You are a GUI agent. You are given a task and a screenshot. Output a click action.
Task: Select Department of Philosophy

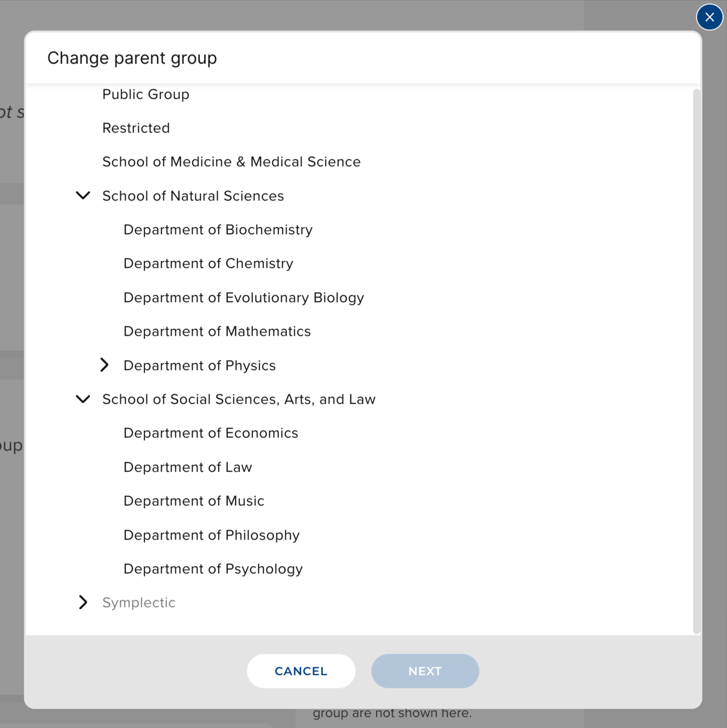(211, 535)
